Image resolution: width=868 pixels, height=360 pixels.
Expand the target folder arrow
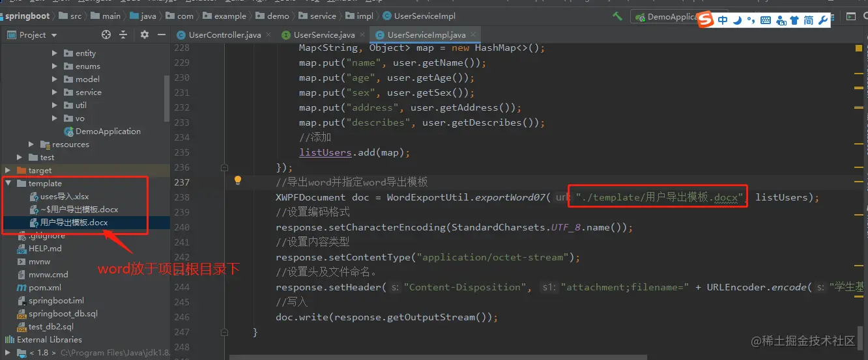[8, 170]
